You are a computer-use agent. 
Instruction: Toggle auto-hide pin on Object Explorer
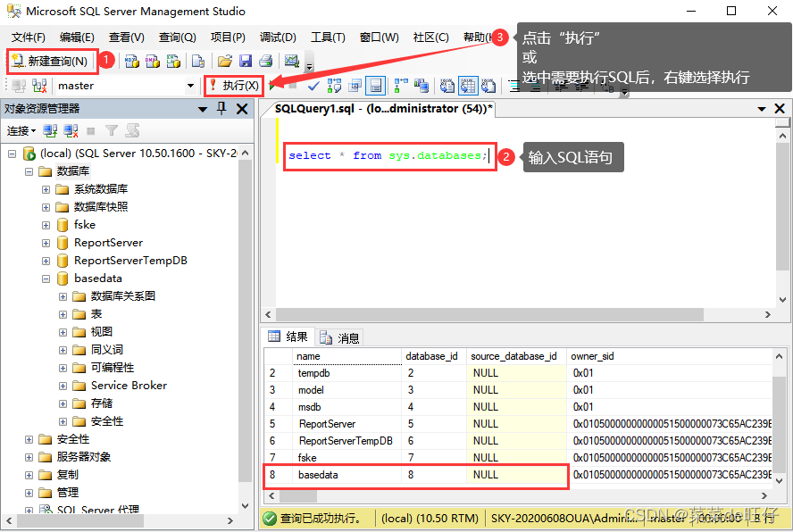(x=221, y=108)
